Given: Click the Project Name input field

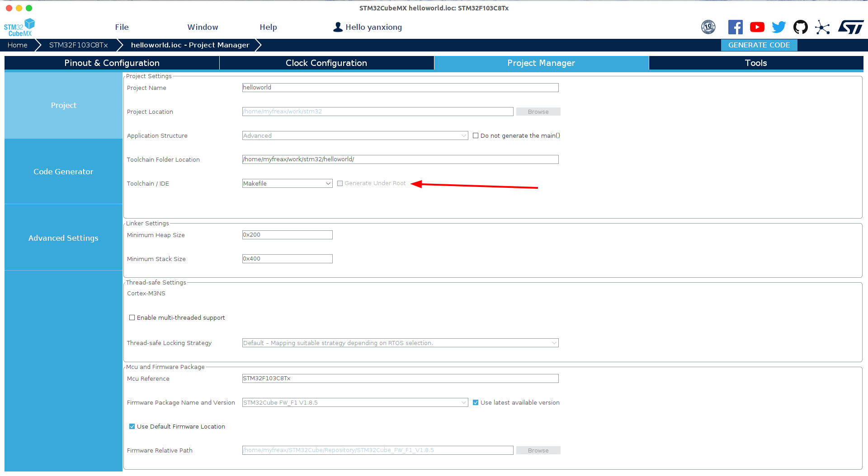Looking at the screenshot, I should (x=401, y=88).
